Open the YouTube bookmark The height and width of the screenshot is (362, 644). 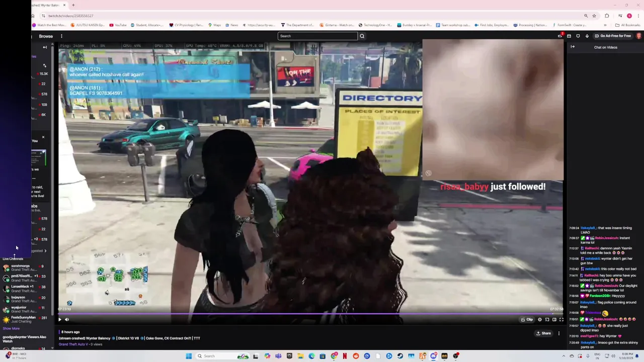118,25
